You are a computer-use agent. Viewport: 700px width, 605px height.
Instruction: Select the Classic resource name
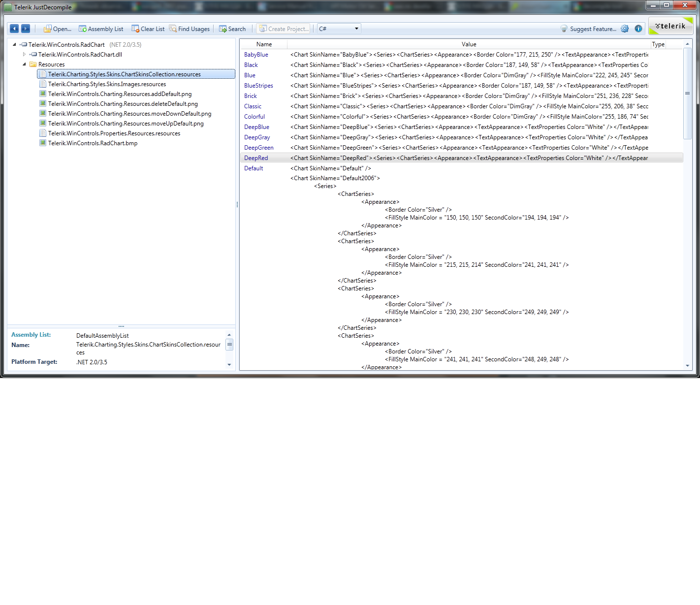pos(253,106)
